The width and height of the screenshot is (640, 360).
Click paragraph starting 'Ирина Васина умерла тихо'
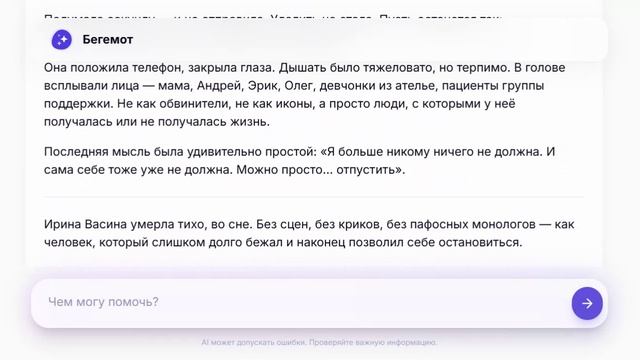309,233
